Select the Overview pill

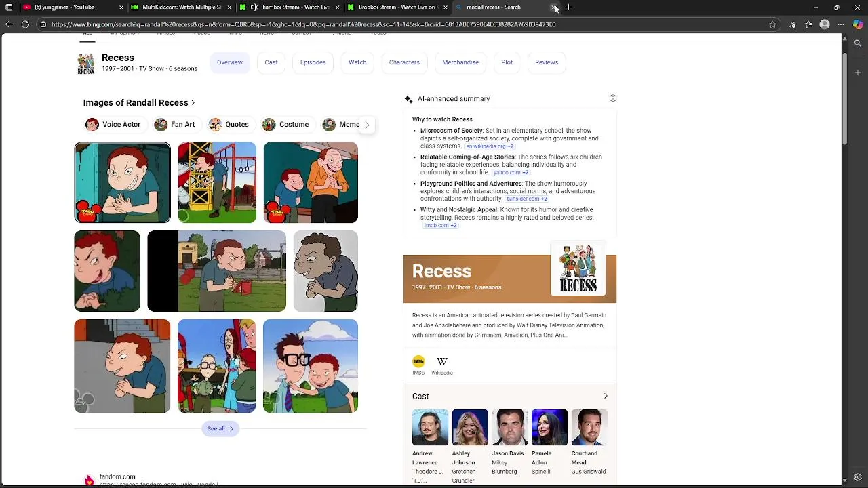[x=230, y=62]
